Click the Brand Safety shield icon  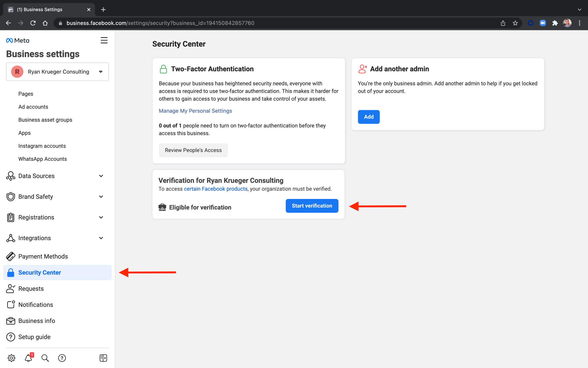coord(11,197)
